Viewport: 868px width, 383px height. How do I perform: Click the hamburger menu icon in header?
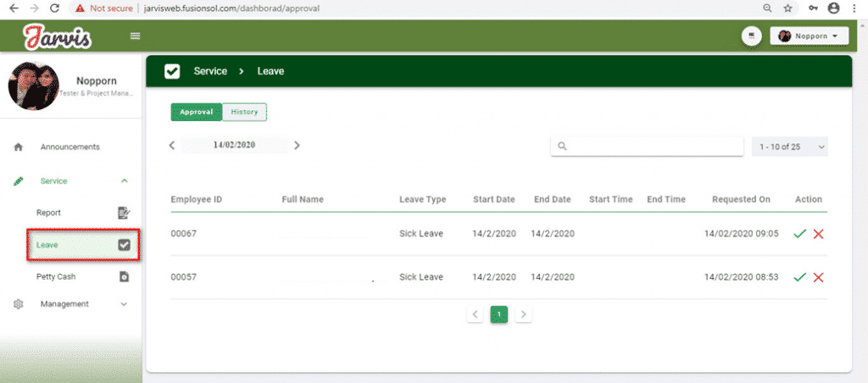tap(135, 36)
